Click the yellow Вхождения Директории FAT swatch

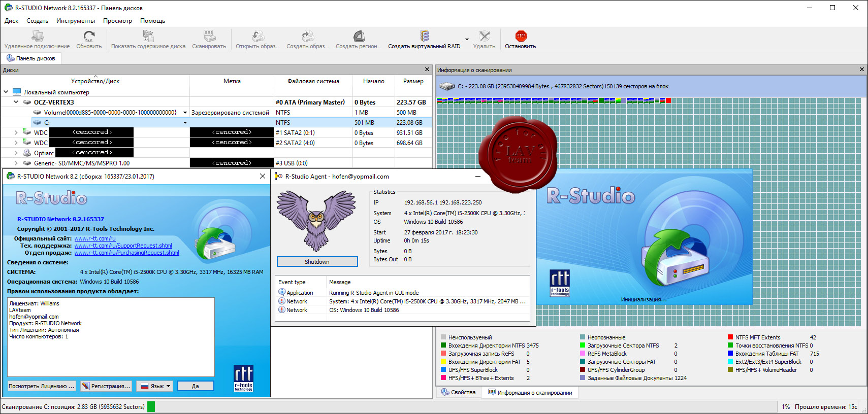[443, 362]
